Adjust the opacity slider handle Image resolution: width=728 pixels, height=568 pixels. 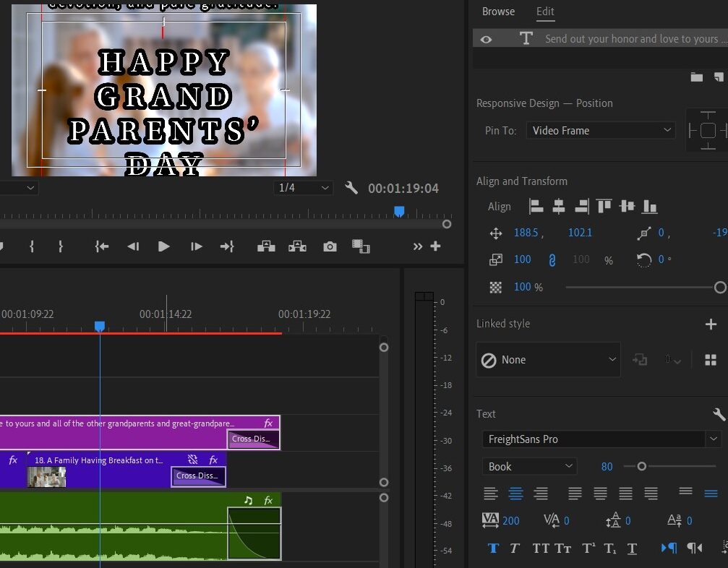tap(720, 287)
